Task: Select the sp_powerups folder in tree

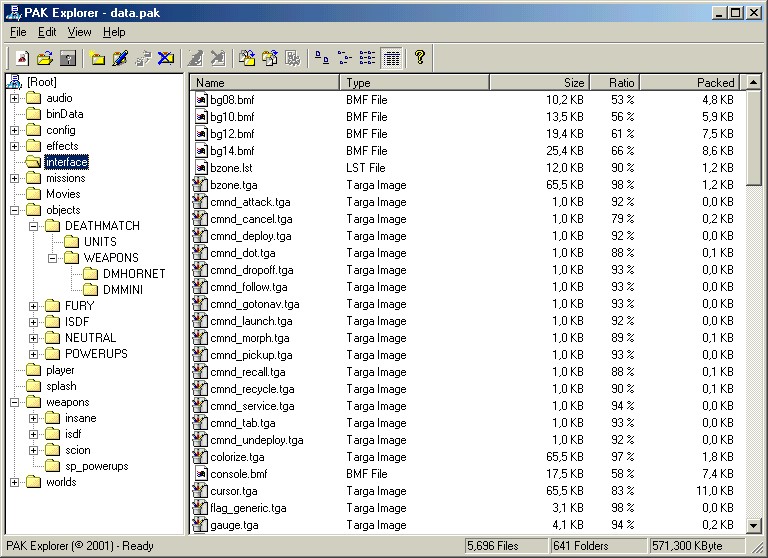Action: click(x=96, y=466)
